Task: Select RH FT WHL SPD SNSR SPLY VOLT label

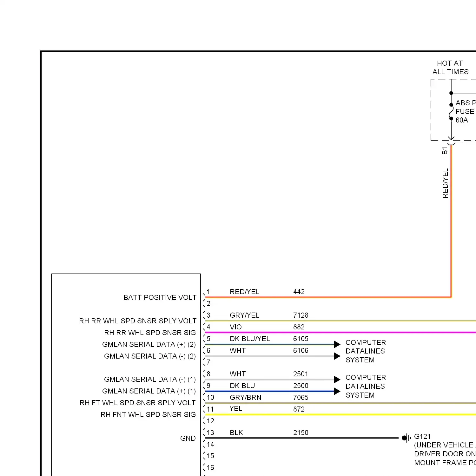Action: click(x=138, y=403)
